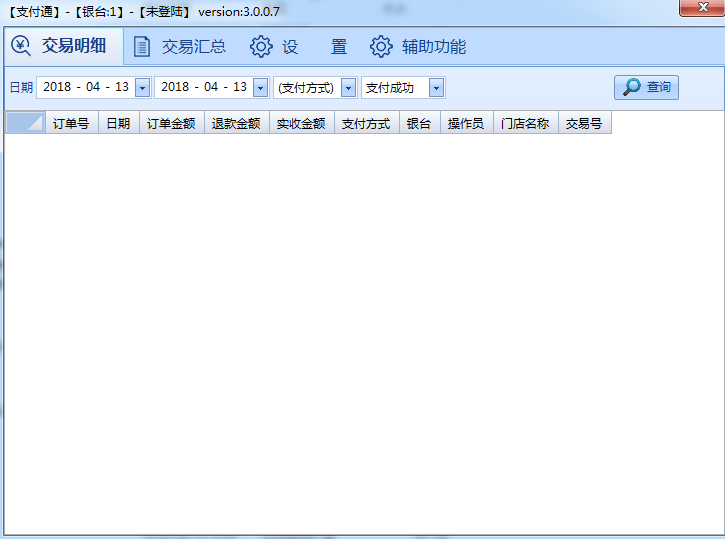This screenshot has height=539, width=725.
Task: Sort by the 订单号 column header
Action: pos(71,124)
